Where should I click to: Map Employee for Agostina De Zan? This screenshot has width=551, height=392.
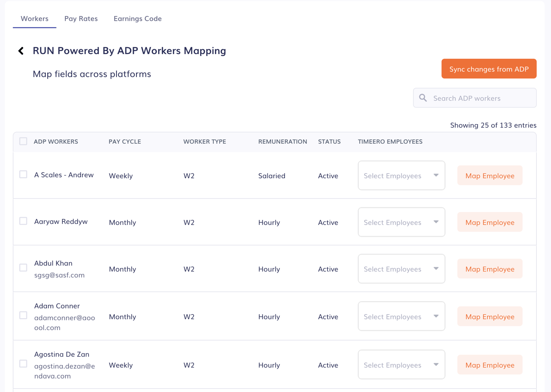coord(489,365)
